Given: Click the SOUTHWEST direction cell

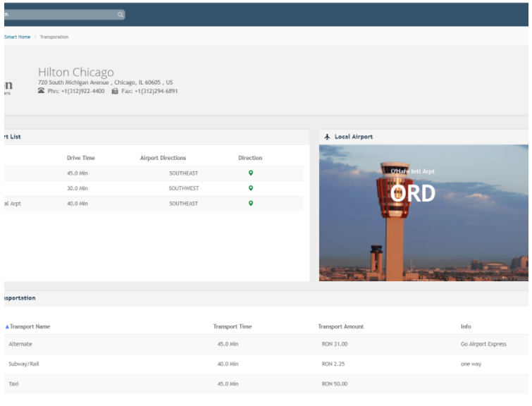Looking at the screenshot, I should (x=183, y=188).
